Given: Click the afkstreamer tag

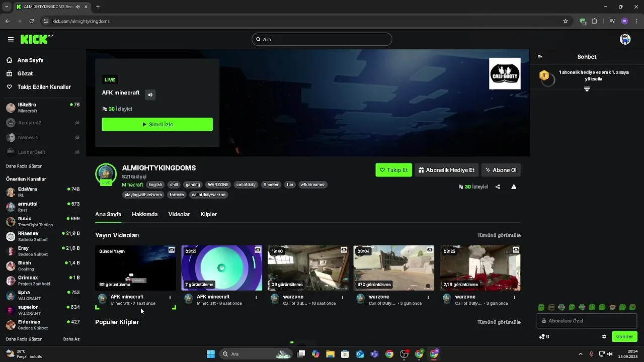Looking at the screenshot, I should coord(313,185).
